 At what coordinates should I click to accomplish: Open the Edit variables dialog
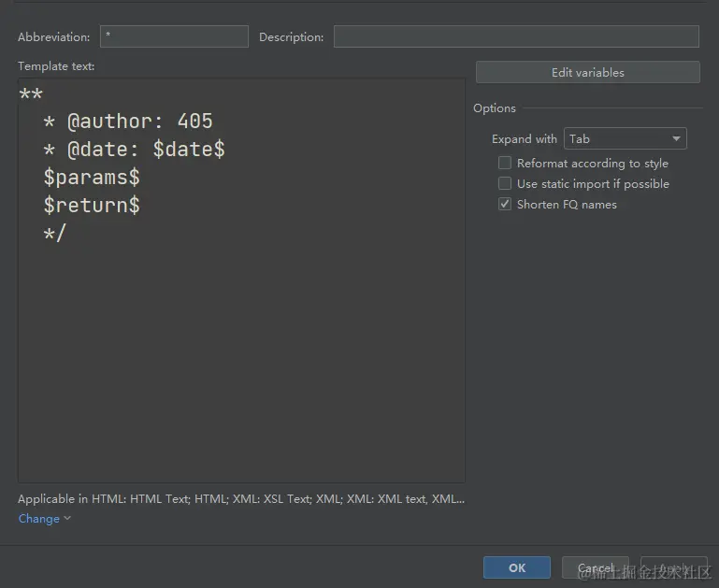tap(588, 72)
